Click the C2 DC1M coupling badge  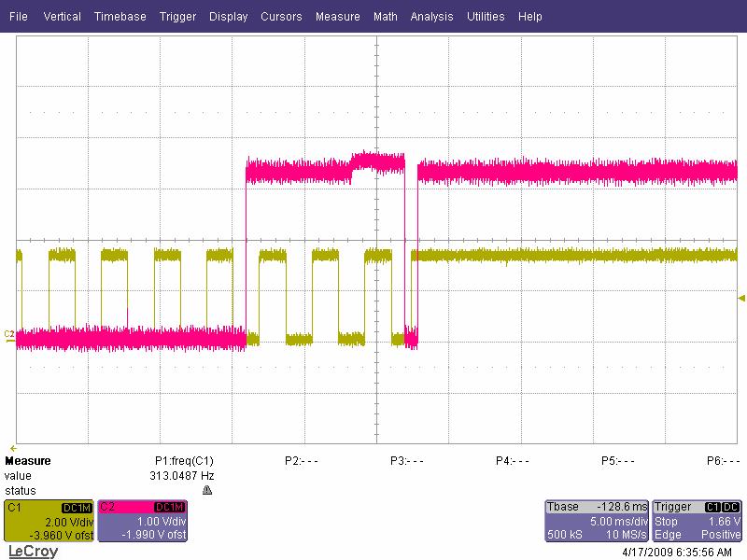coord(170,507)
